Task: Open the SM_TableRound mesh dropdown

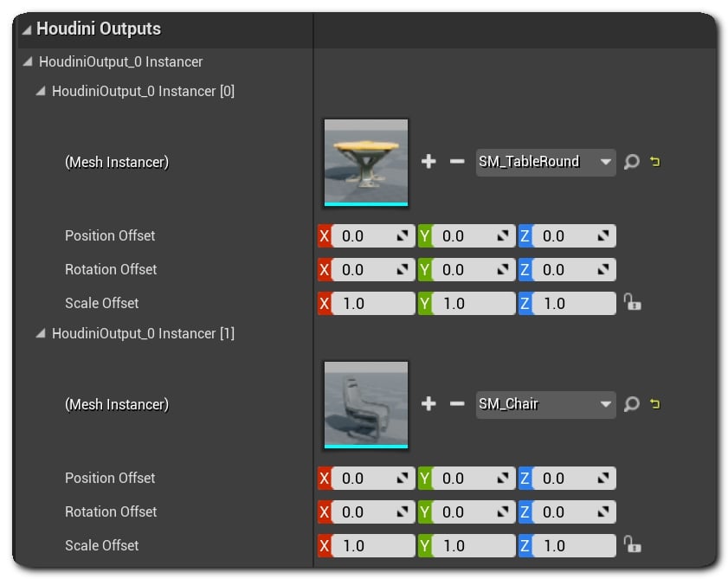Action: [x=545, y=162]
